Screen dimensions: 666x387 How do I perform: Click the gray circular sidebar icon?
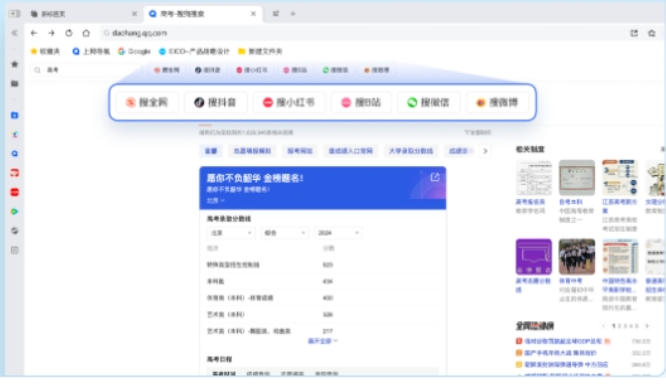click(x=14, y=231)
